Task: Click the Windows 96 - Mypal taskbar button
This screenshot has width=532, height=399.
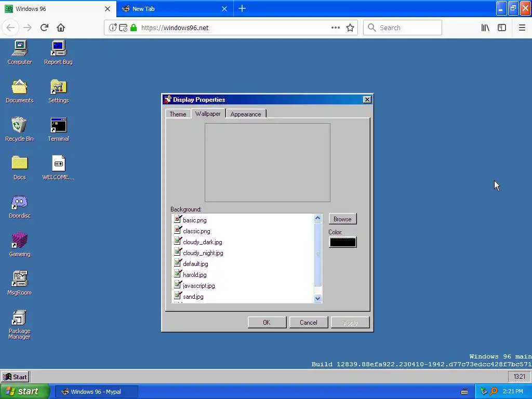Action: click(96, 392)
